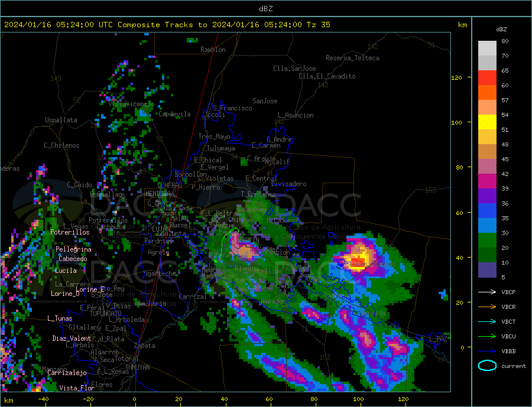Click the '60' tick on bottom axis
The height and width of the screenshot is (407, 532).
click(x=269, y=399)
